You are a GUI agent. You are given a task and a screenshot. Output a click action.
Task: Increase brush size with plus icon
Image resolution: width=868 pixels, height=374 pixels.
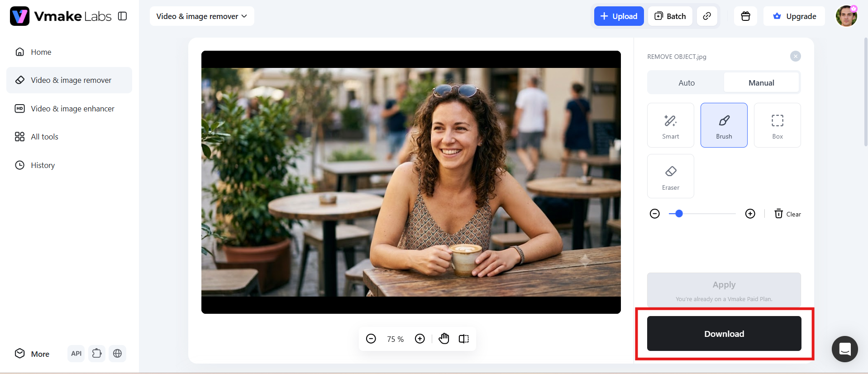[x=750, y=214]
